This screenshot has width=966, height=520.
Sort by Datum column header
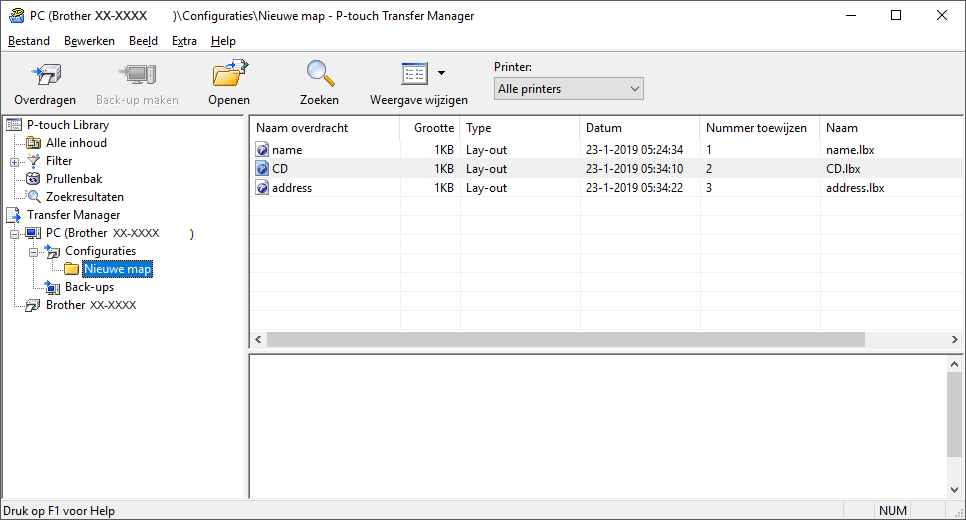click(639, 128)
